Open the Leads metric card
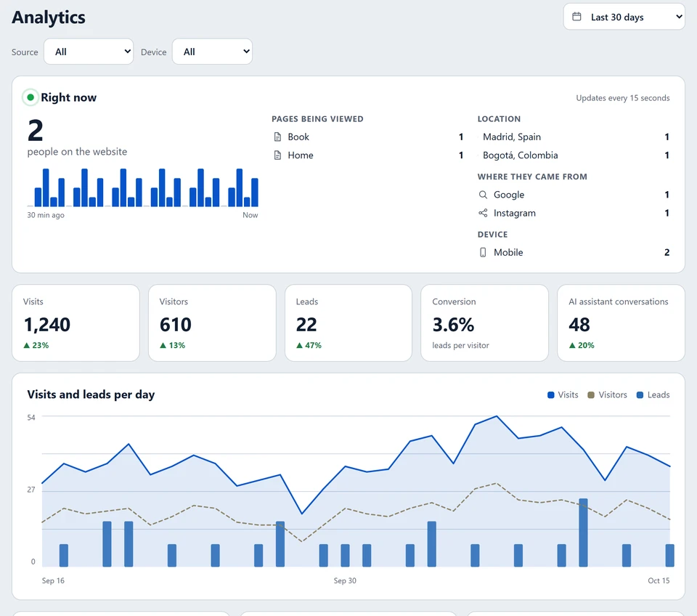 coord(348,323)
